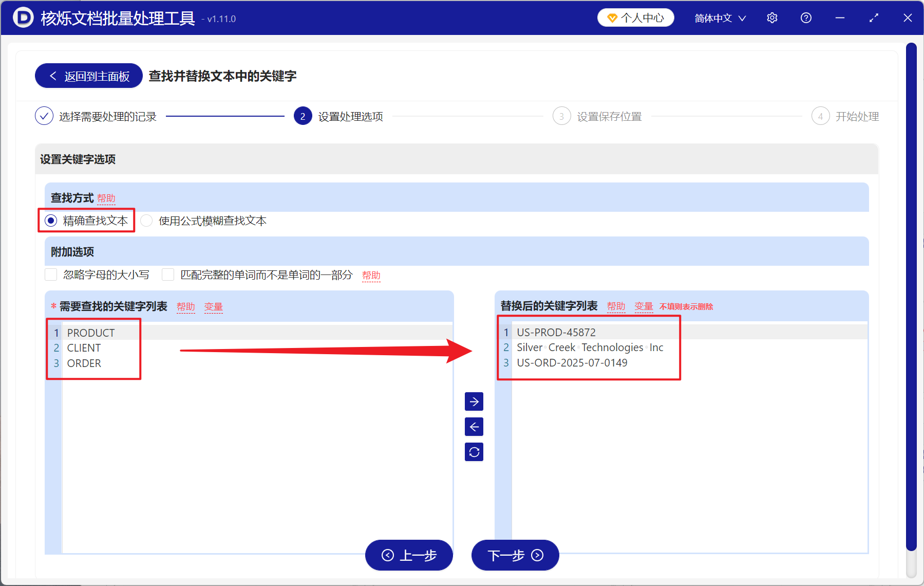The height and width of the screenshot is (586, 924).
Task: Open 个人中心 with the crown icon
Action: [635, 17]
